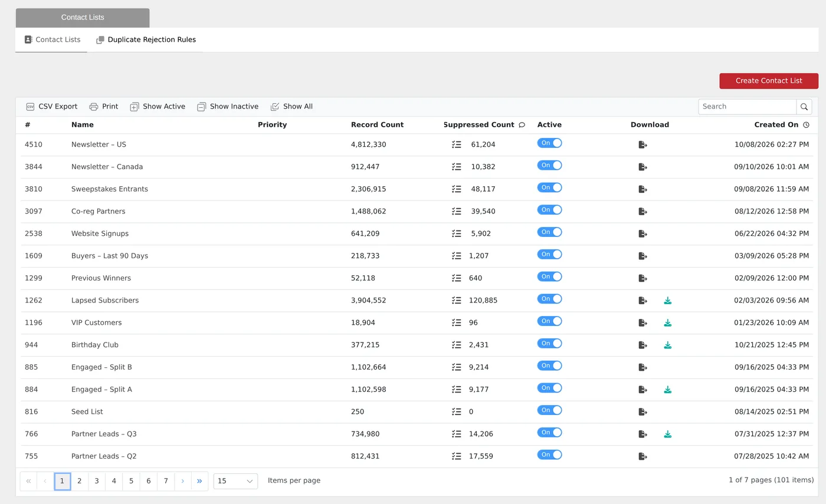The image size is (826, 504).
Task: Click the Print toolbar button
Action: pos(103,107)
